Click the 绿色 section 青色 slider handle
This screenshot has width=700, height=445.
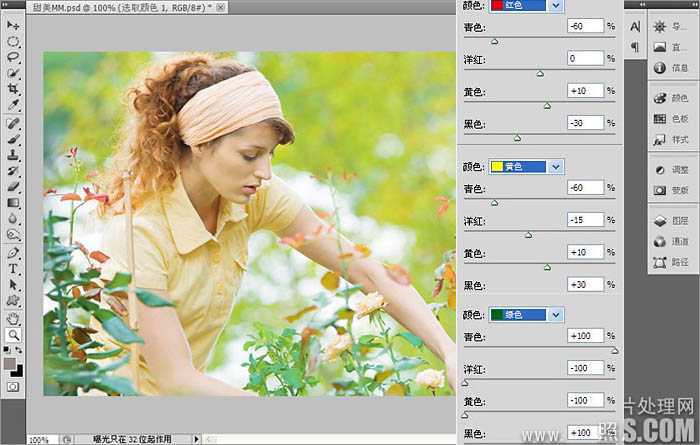point(614,351)
